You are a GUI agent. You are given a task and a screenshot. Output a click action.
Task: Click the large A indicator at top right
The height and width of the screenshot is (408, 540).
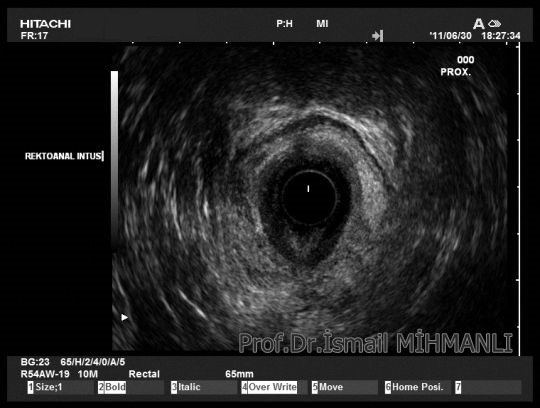(x=478, y=24)
